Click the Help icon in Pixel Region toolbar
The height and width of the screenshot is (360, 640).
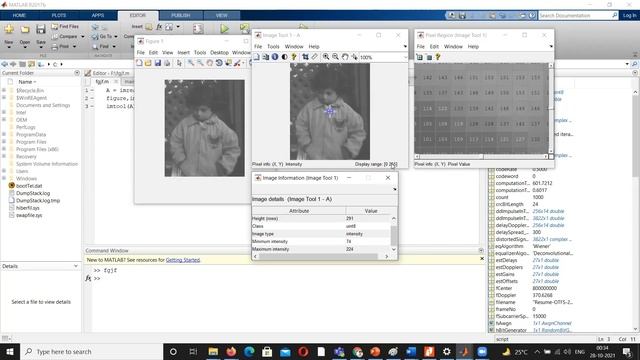point(438,57)
